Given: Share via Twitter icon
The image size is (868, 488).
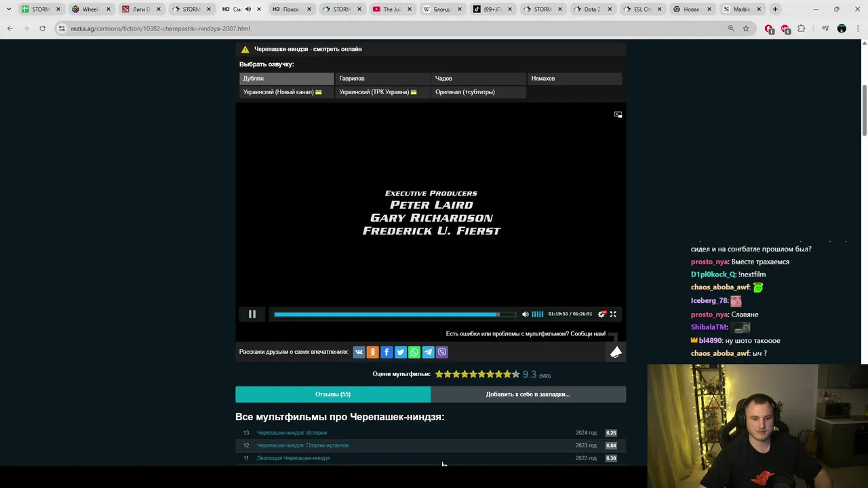Looking at the screenshot, I should coord(400,352).
